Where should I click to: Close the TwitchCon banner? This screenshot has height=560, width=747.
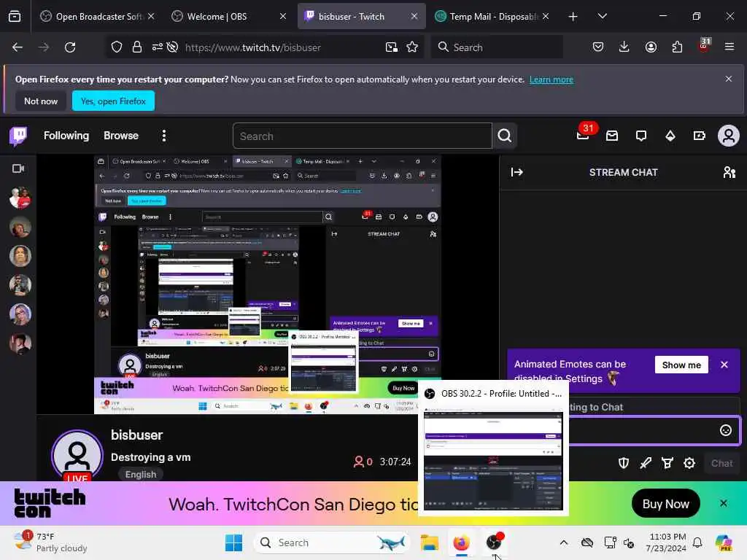click(723, 503)
